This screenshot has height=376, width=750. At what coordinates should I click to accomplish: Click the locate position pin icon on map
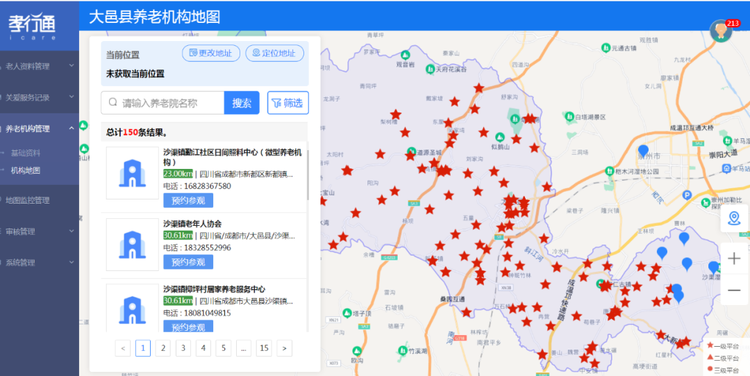tap(734, 218)
